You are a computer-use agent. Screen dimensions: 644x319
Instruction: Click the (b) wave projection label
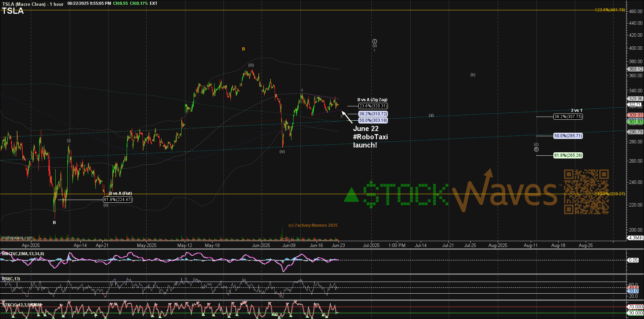click(473, 75)
